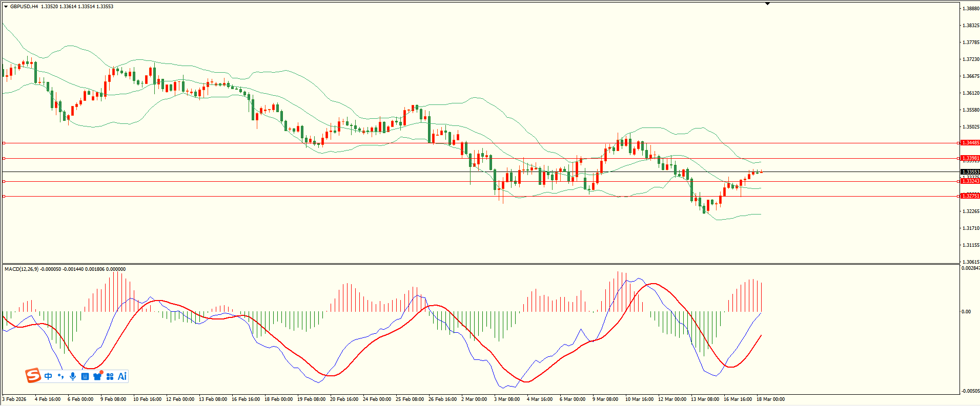Click the current price 1.33553 label
The width and height of the screenshot is (980, 406).
point(970,172)
